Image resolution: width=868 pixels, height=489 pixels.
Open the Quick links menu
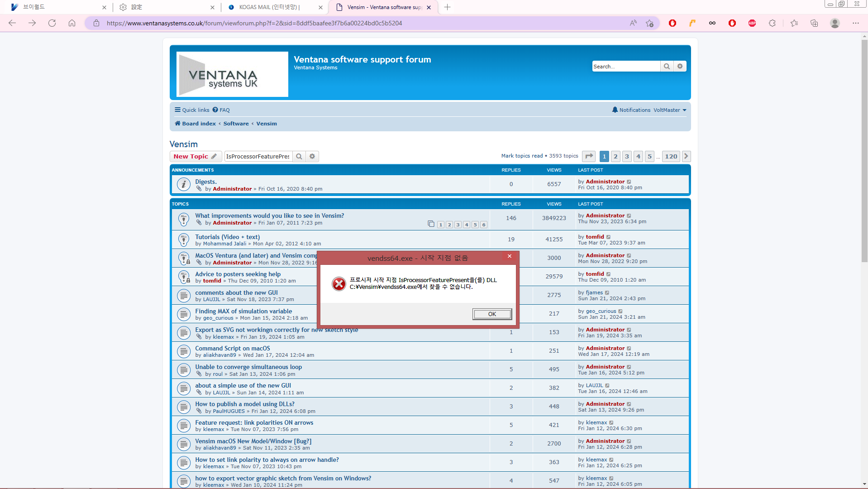(x=192, y=110)
